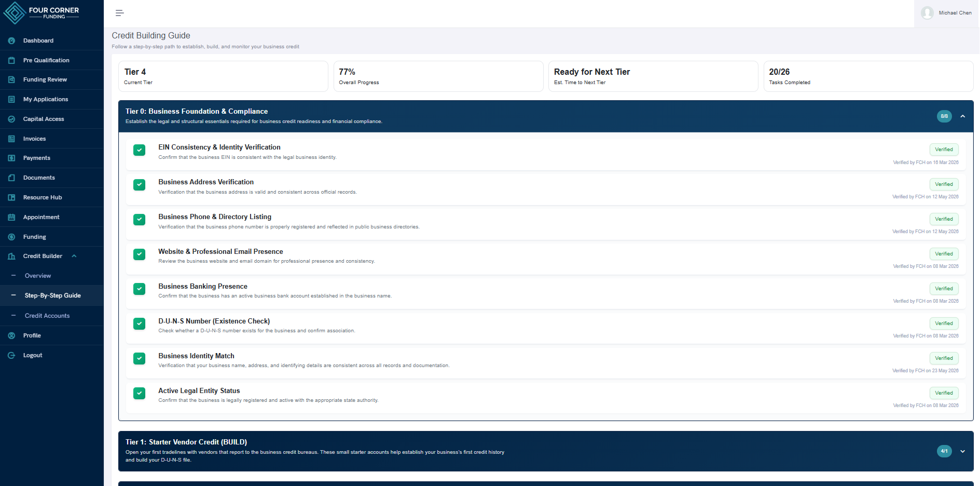Click the Credit Building Guide heading
The width and height of the screenshot is (980, 486).
151,35
